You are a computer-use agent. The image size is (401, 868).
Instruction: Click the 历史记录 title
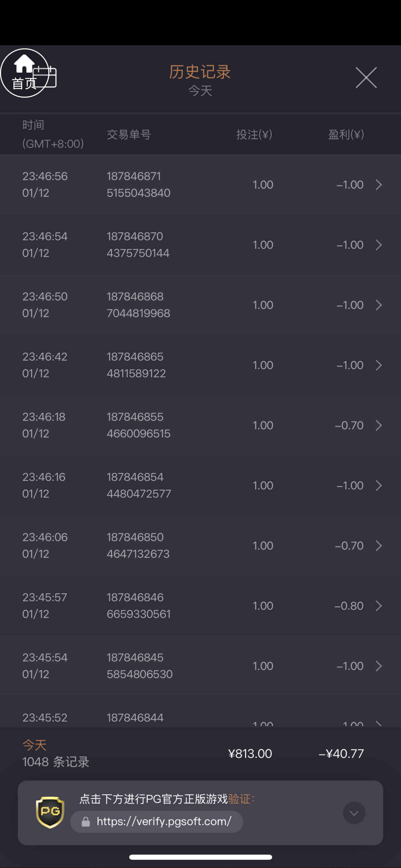pos(200,72)
